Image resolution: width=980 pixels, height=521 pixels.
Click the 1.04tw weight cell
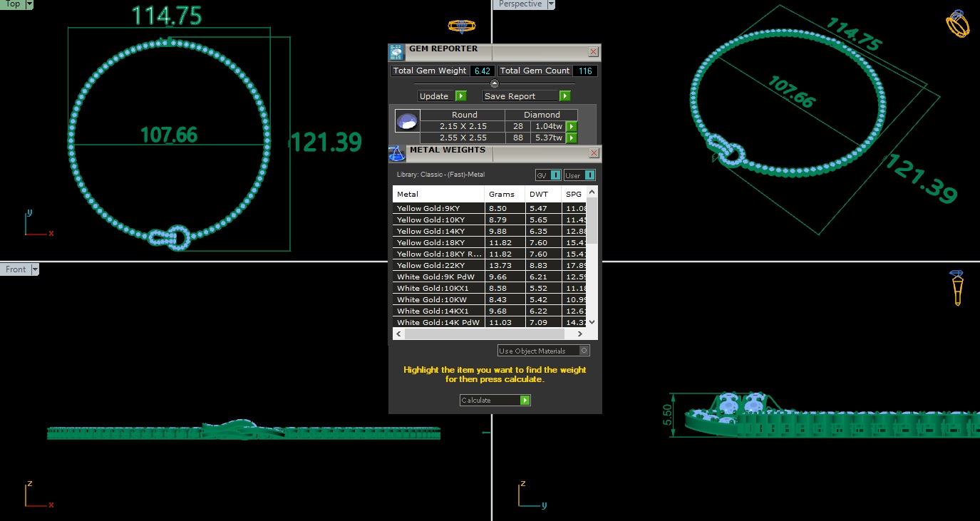(x=548, y=126)
